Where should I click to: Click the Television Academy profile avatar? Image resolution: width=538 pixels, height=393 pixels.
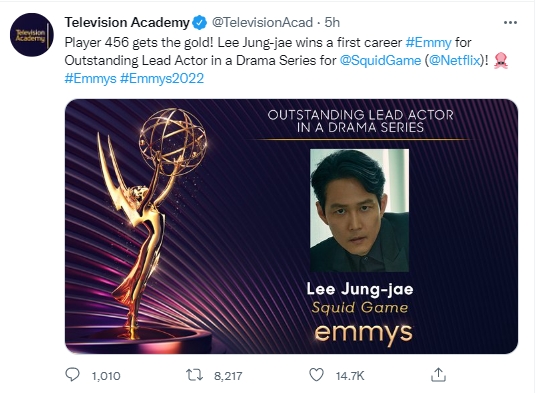coord(32,35)
